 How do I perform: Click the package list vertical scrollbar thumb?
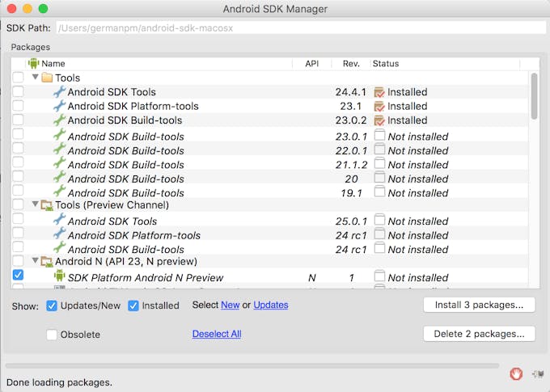tap(534, 96)
